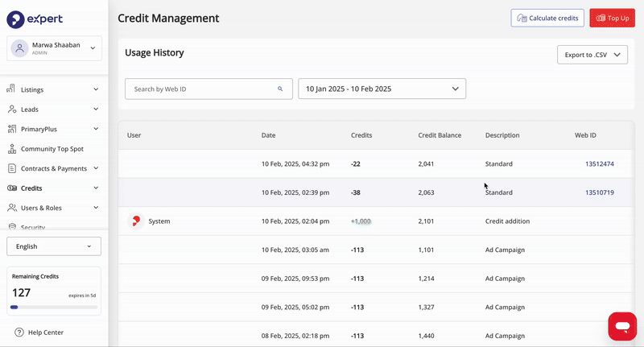The height and width of the screenshot is (347, 644).
Task: Click the Calculate credits button
Action: [547, 18]
